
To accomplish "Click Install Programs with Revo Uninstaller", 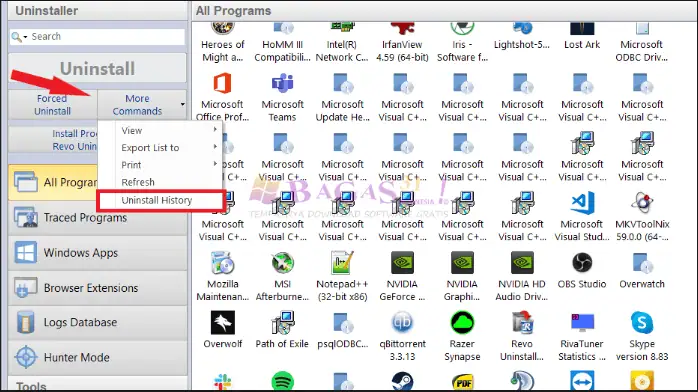I will click(53, 140).
